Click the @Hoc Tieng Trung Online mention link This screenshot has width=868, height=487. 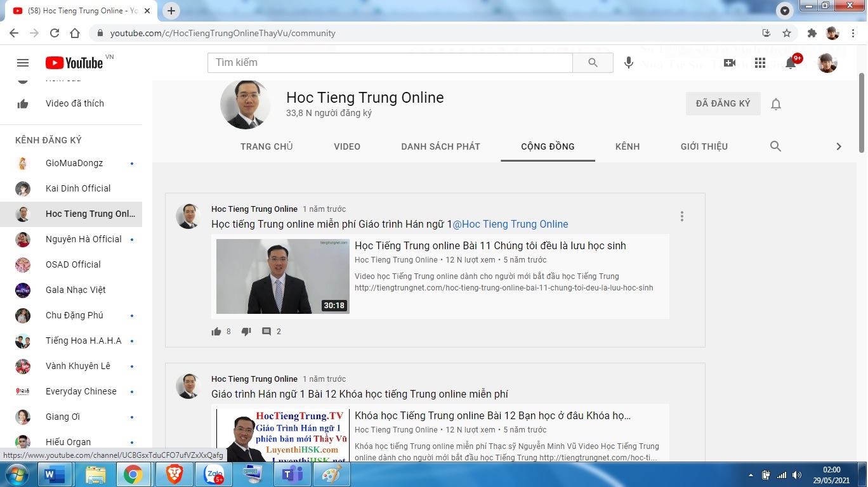pyautogui.click(x=510, y=224)
